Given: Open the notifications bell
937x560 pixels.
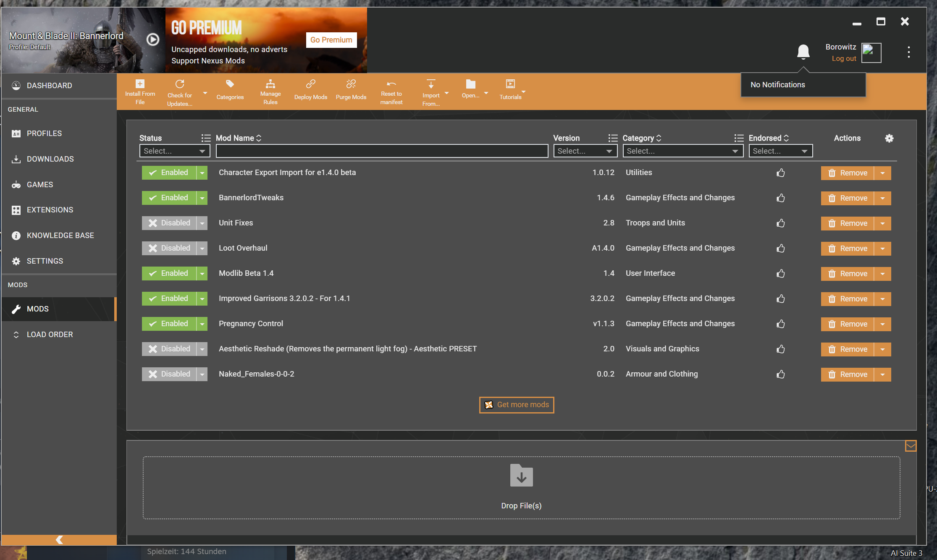Looking at the screenshot, I should click(x=803, y=52).
